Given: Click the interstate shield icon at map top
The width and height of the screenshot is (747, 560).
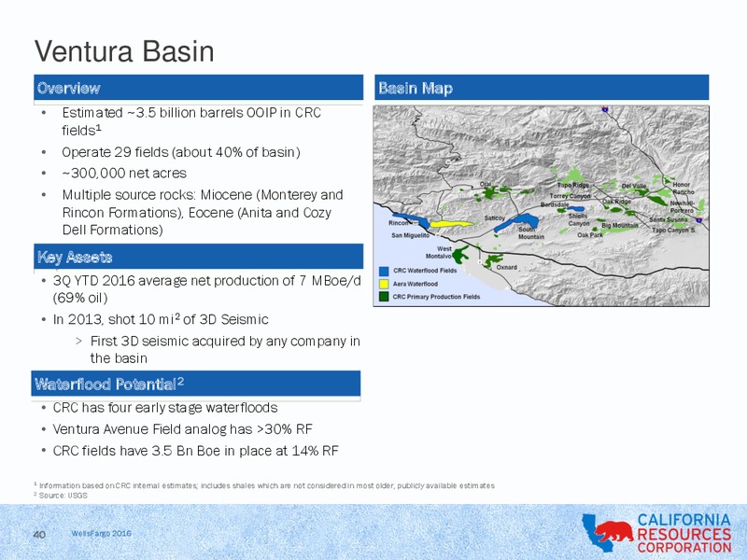Looking at the screenshot, I should 605,109.
